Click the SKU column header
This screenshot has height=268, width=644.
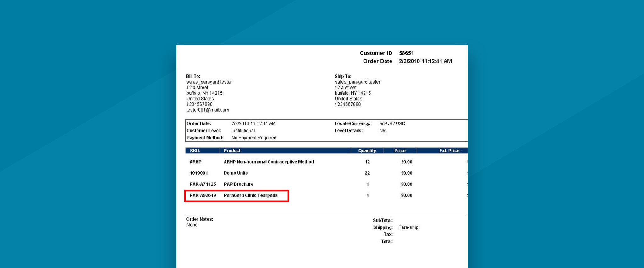click(x=195, y=151)
